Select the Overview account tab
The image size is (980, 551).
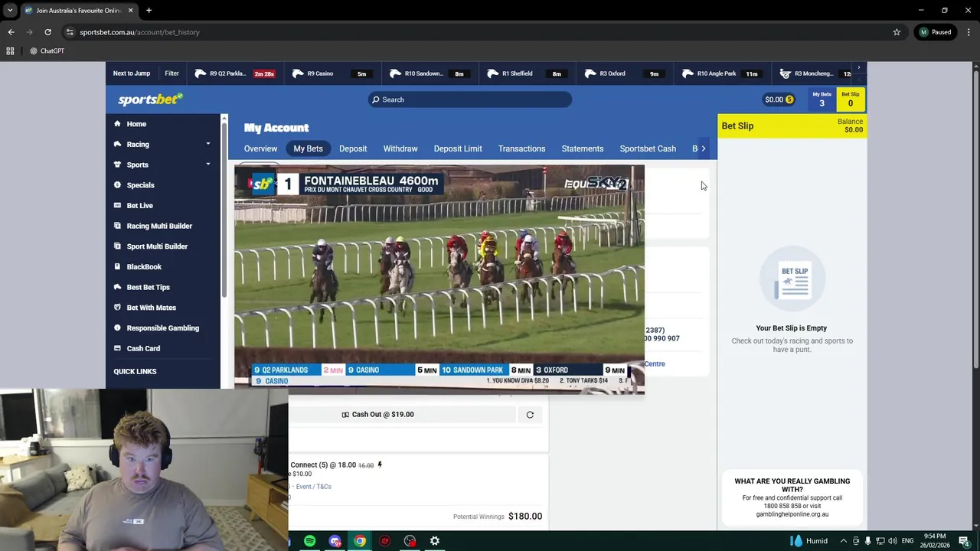260,148
